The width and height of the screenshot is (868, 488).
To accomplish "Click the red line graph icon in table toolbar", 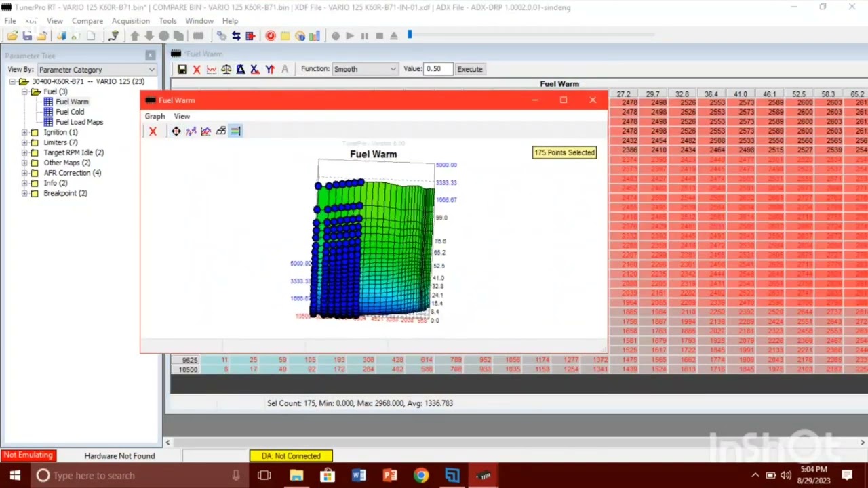I will (x=212, y=69).
